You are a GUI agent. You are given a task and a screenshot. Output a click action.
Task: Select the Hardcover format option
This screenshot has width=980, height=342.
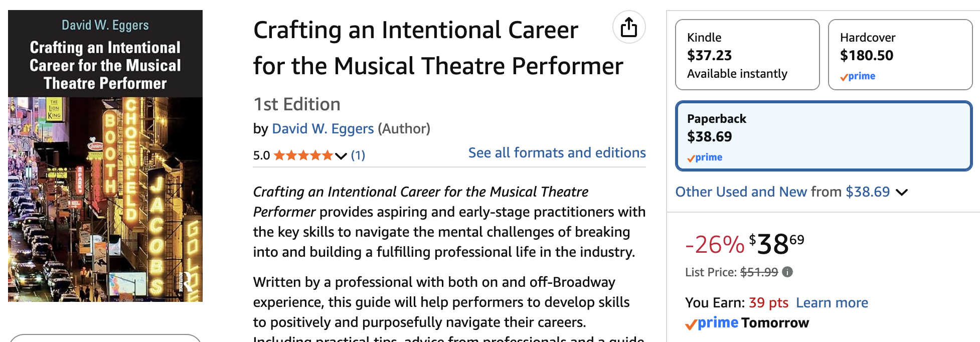pyautogui.click(x=900, y=55)
